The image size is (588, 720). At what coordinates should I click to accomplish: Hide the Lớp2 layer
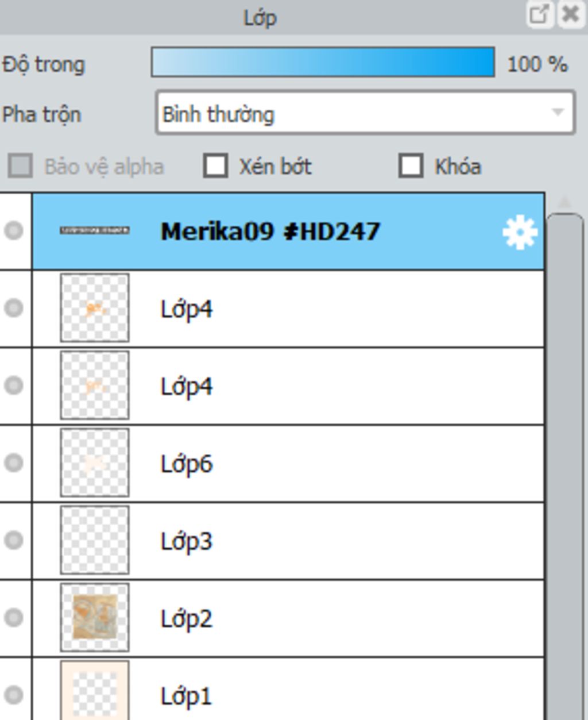[x=14, y=618]
